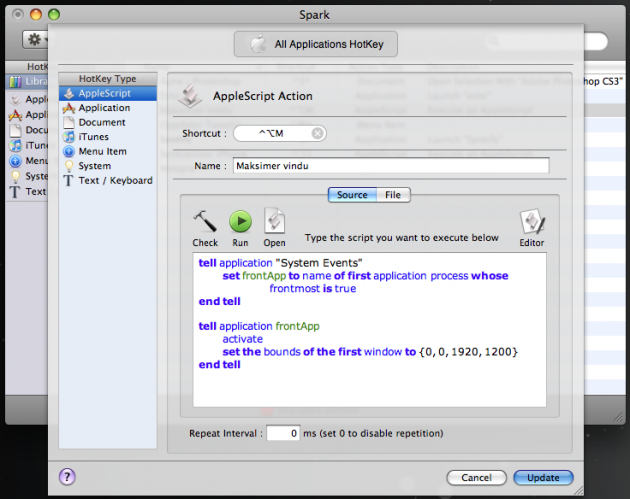
Task: Select Text / Keyboard hotkey type
Action: 108,180
